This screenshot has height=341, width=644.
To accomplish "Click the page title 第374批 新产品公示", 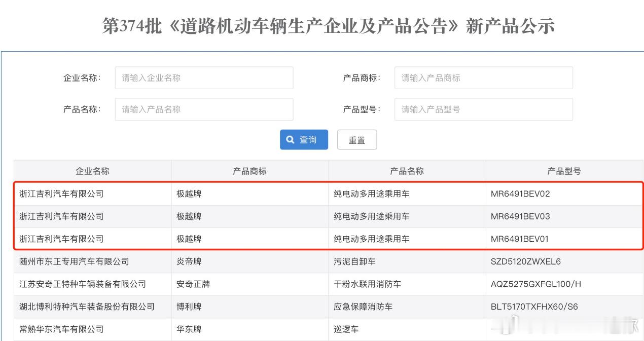I will coord(328,25).
